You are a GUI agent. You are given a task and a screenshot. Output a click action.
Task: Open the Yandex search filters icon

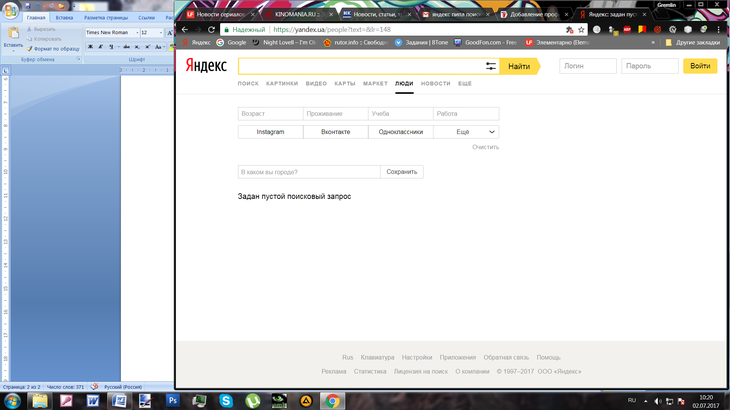(491, 67)
